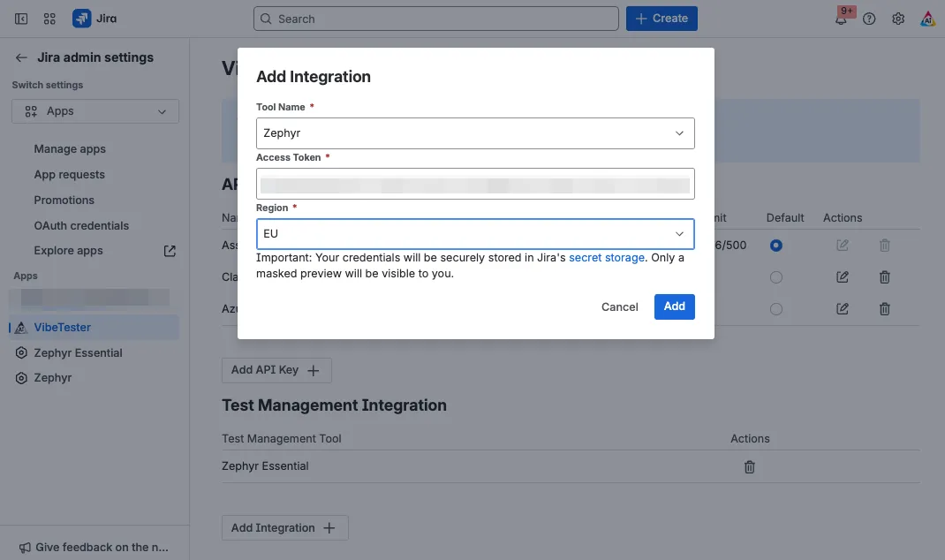Click the megaphone feedback icon
This screenshot has height=560, width=945.
coord(25,548)
